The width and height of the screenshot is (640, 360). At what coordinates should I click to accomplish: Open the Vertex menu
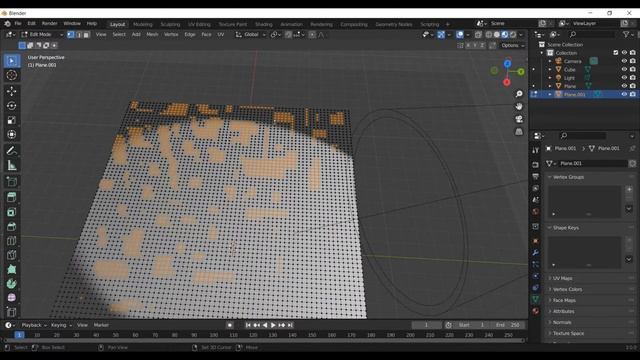(171, 35)
